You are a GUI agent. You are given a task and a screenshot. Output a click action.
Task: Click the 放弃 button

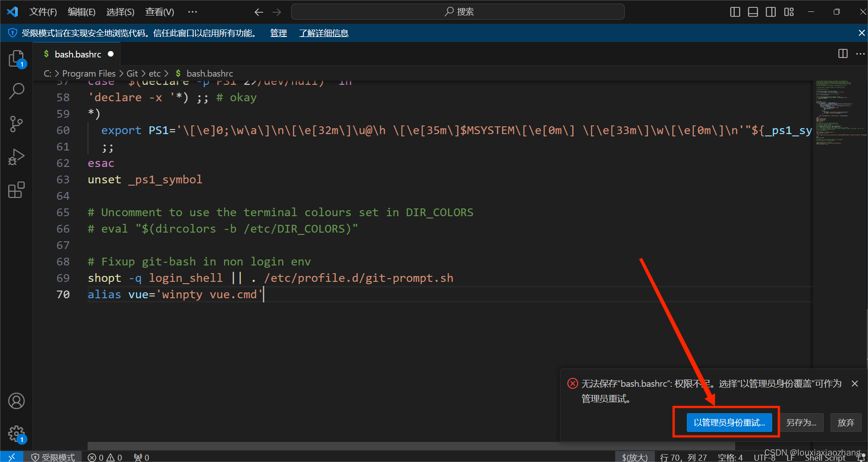pos(846,422)
